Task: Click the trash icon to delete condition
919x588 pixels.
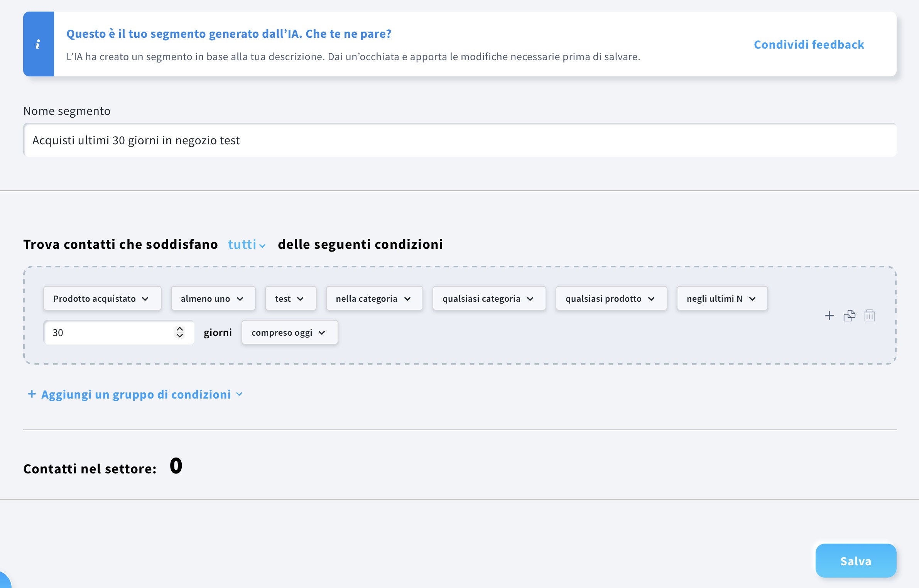Action: [x=869, y=316]
